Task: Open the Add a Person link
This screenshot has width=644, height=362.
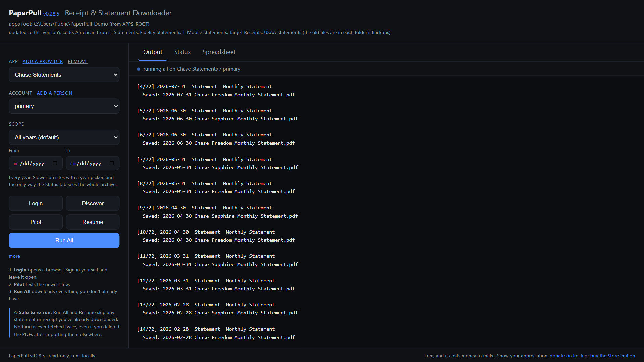Action: click(x=54, y=93)
